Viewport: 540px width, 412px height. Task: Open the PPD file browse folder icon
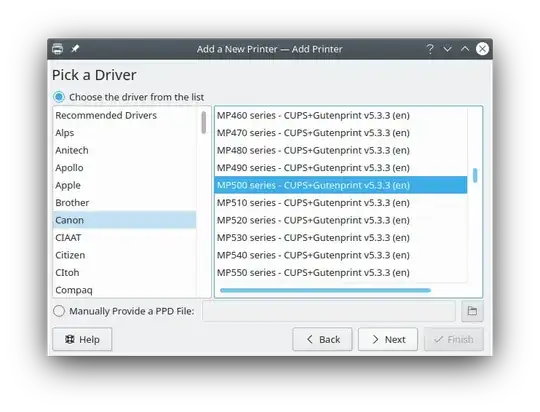pos(472,311)
